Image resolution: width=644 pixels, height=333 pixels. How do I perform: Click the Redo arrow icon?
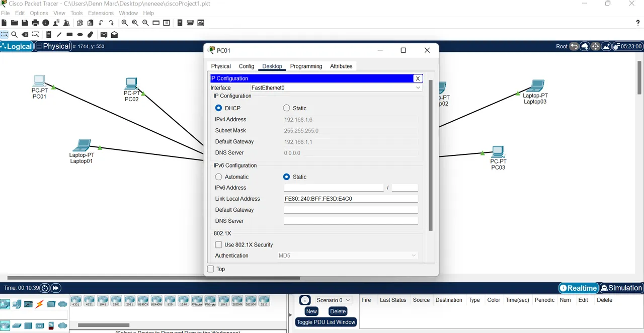pyautogui.click(x=111, y=23)
